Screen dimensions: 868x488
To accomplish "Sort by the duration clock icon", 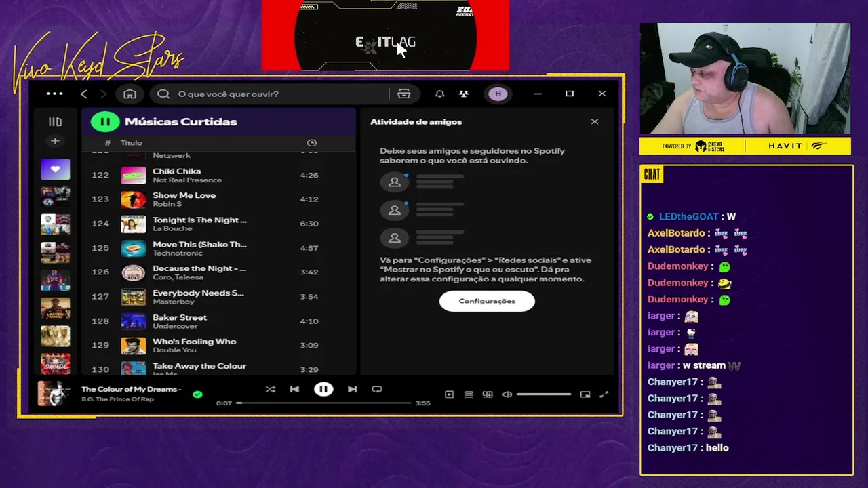I will coord(312,143).
